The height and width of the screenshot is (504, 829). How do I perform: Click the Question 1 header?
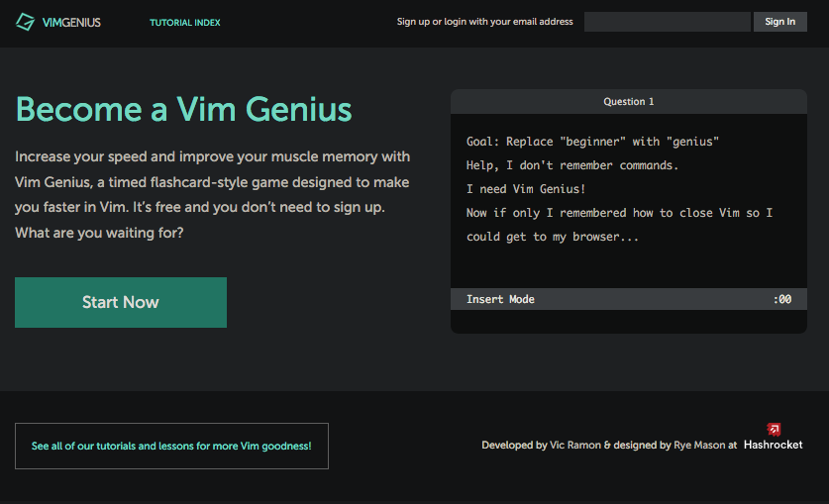coord(629,101)
